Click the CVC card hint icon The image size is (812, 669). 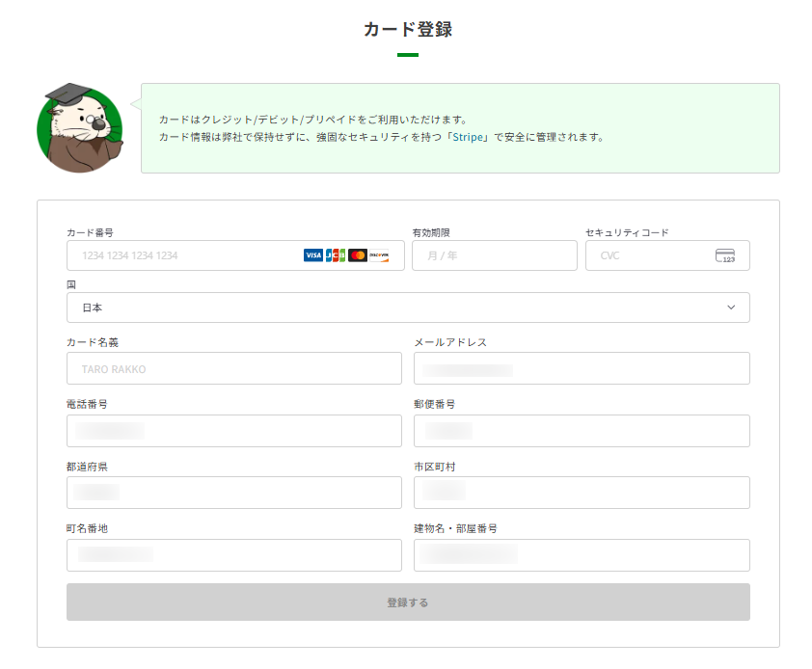725,255
